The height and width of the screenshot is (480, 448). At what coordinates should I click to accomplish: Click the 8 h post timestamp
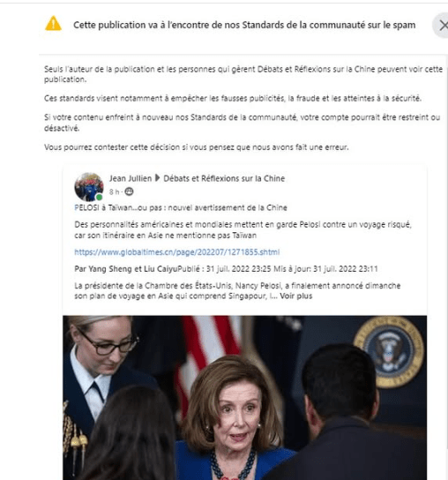(x=114, y=192)
